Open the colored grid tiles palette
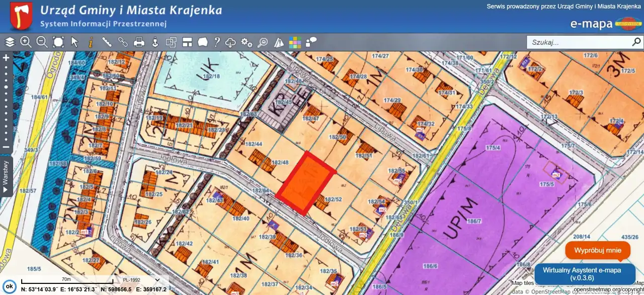644x295 pixels. (x=295, y=42)
